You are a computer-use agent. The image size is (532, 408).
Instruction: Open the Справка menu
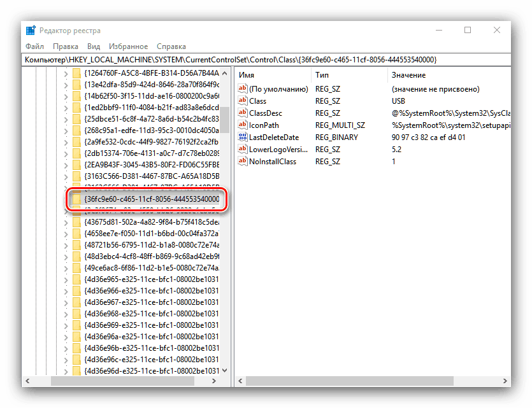point(171,46)
